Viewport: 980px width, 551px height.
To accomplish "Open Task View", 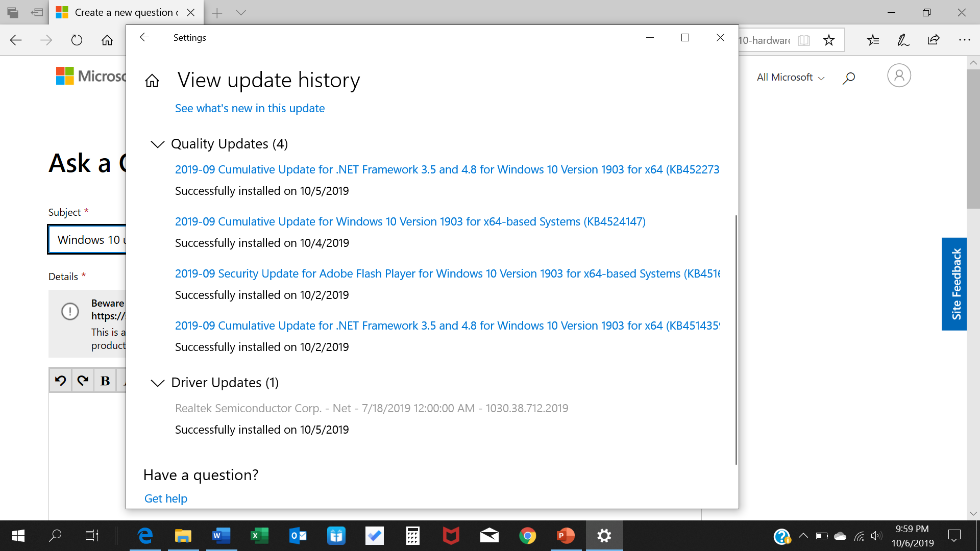I will 92,536.
